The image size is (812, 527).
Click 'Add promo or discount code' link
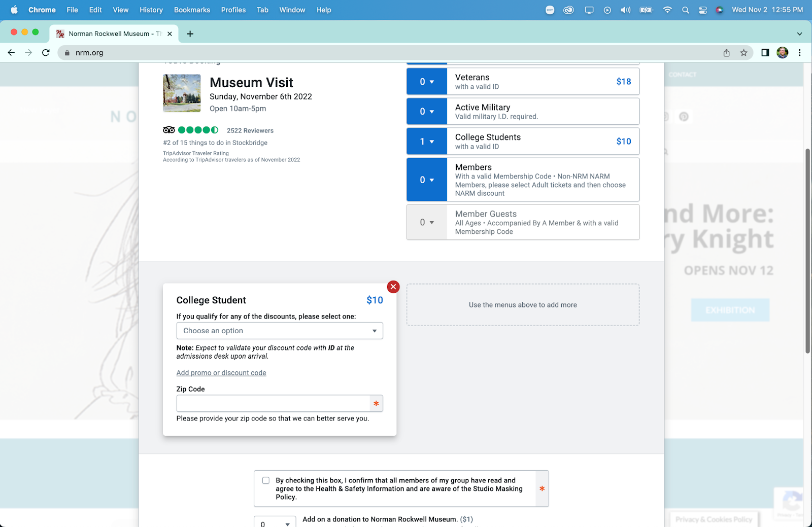click(x=221, y=373)
